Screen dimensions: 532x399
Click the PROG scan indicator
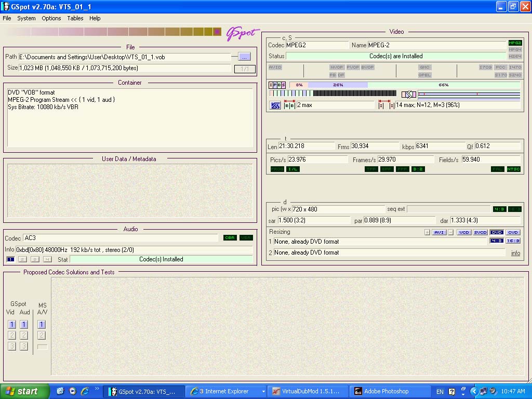click(x=277, y=169)
